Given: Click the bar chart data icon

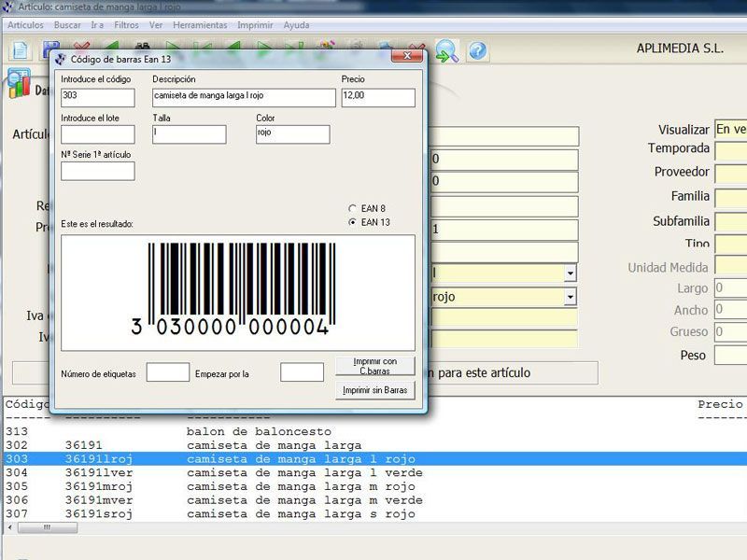Looking at the screenshot, I should tap(19, 83).
